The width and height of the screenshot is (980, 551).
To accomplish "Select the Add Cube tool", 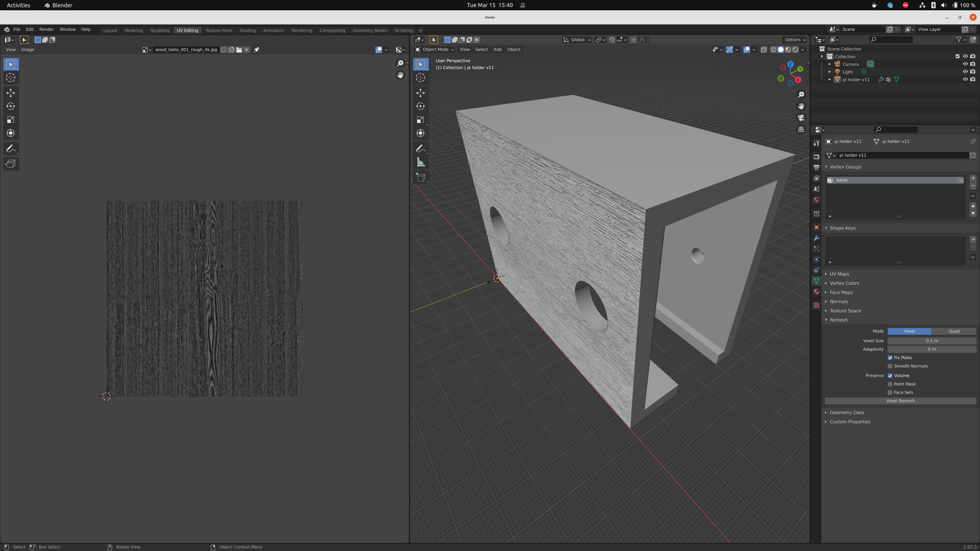I will [x=420, y=177].
